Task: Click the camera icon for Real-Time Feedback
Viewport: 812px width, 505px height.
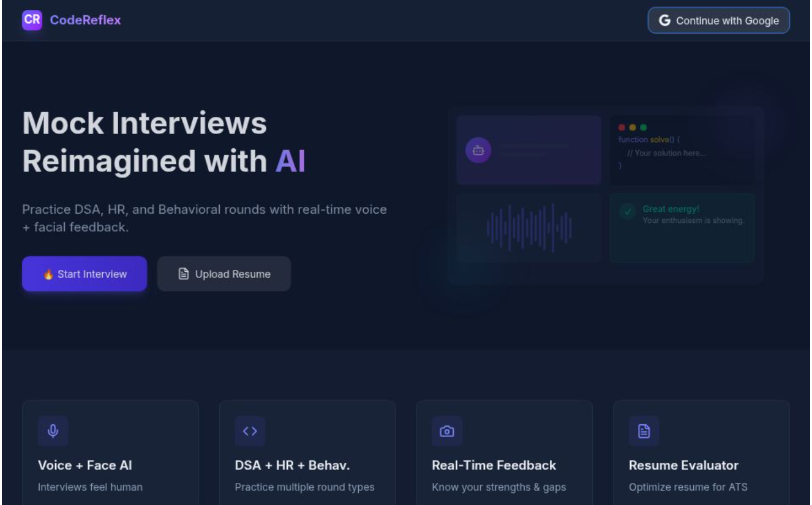Action: click(447, 431)
